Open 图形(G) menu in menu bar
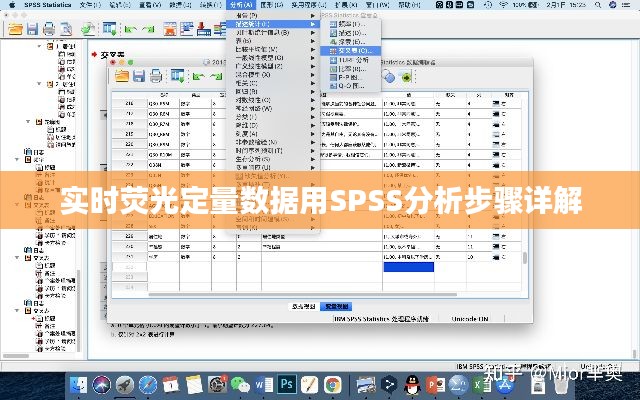640x400 pixels. tap(271, 5)
